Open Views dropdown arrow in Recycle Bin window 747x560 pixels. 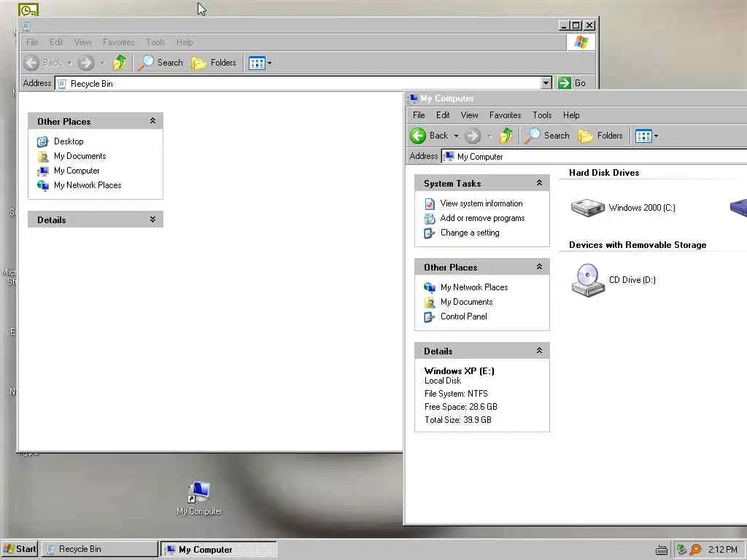pyautogui.click(x=270, y=63)
